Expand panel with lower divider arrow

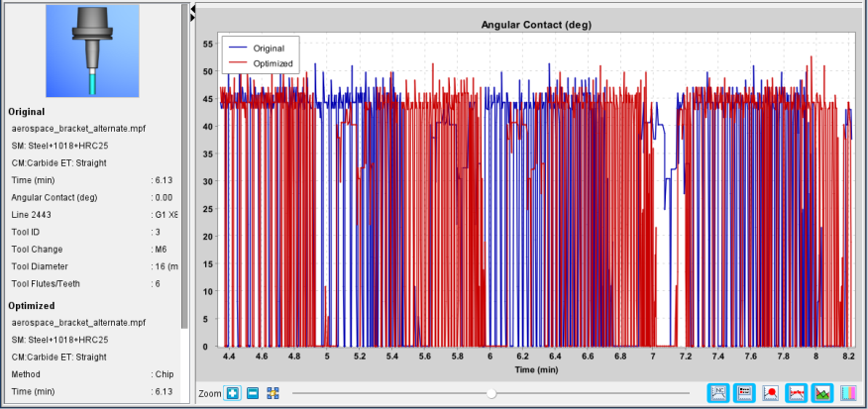(x=192, y=18)
